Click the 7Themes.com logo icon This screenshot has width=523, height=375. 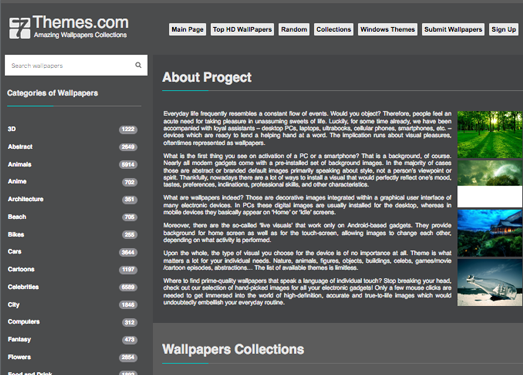coord(20,28)
